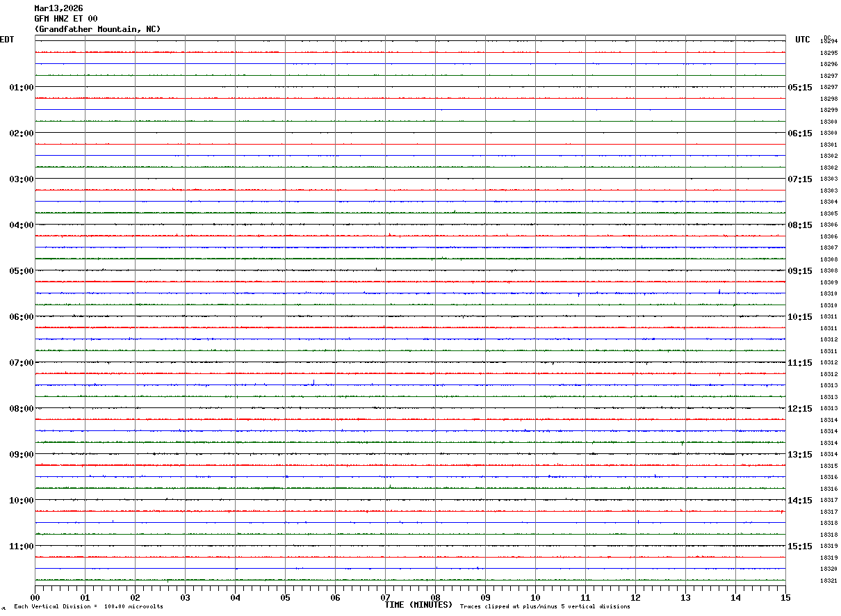
Task: Click the DC offset value "18305"
Action: pos(828,213)
